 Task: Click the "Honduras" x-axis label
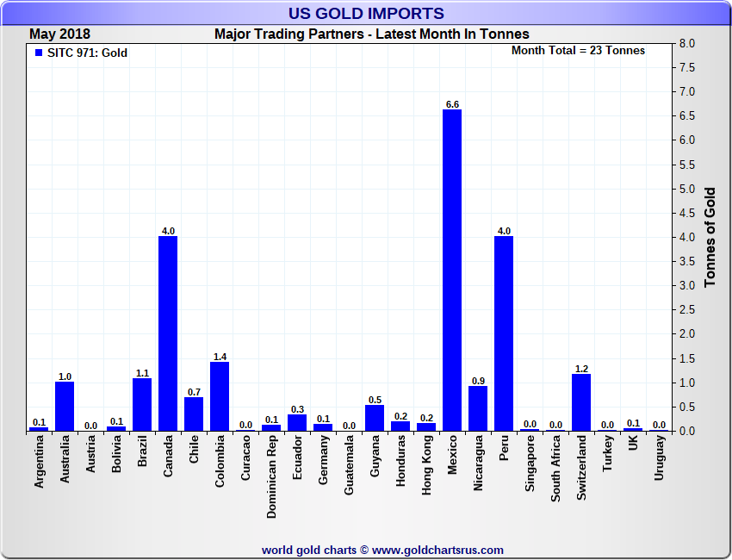tap(400, 461)
